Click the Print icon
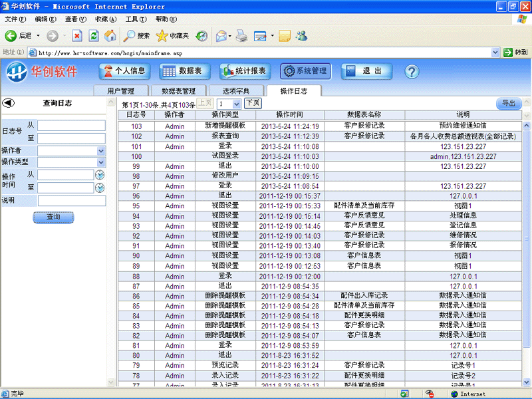532x399 pixels. 241,36
